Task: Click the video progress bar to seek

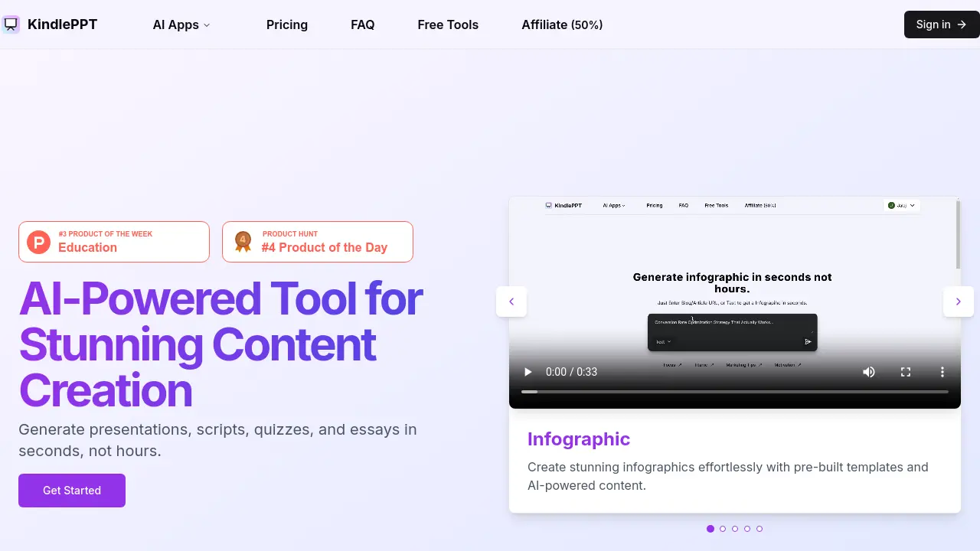Action: 735,392
